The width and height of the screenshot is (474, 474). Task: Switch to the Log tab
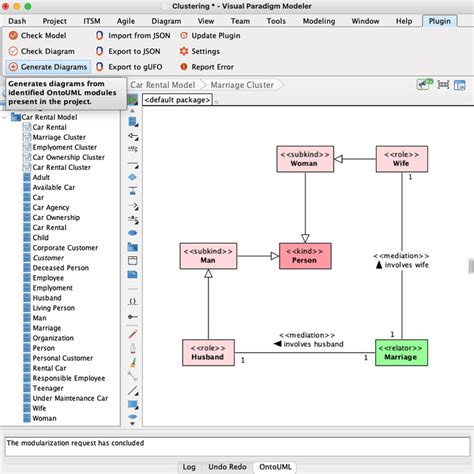(x=189, y=467)
